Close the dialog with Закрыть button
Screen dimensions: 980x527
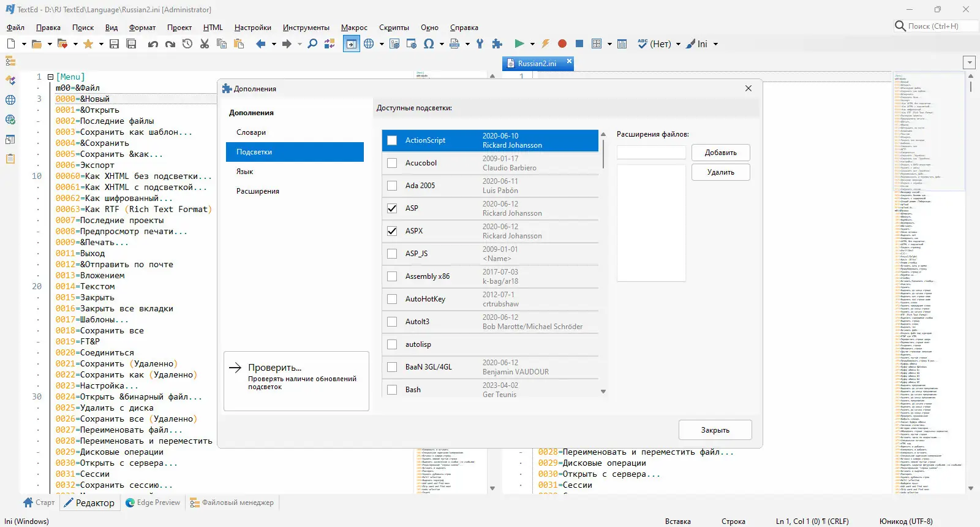pos(715,430)
